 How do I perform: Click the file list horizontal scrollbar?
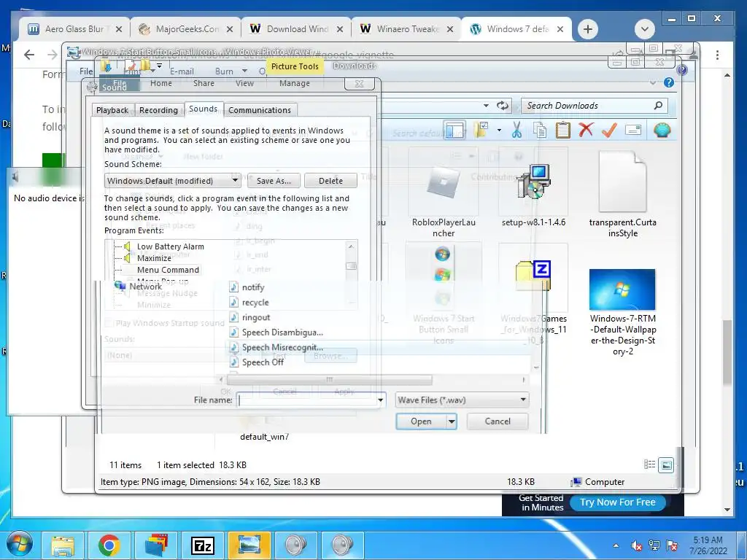coord(330,379)
